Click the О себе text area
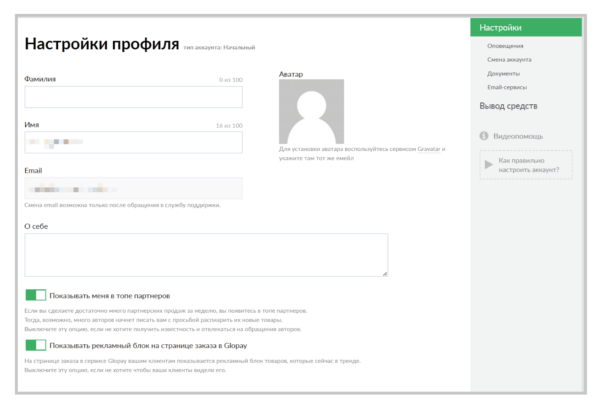 206,255
